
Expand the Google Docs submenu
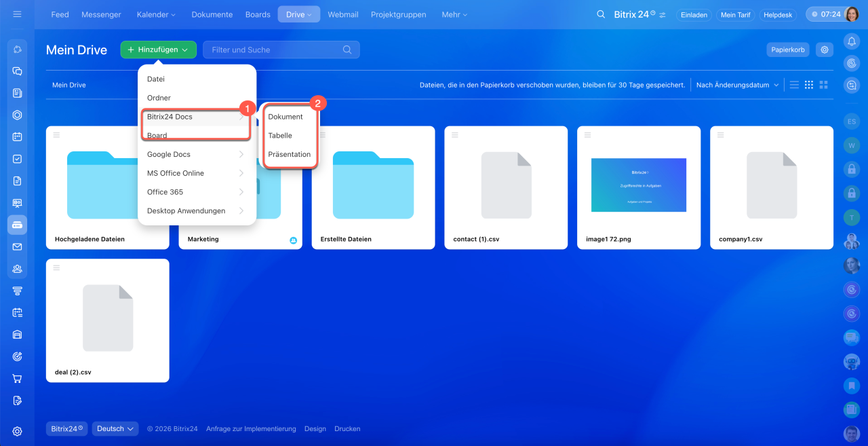[x=197, y=154]
